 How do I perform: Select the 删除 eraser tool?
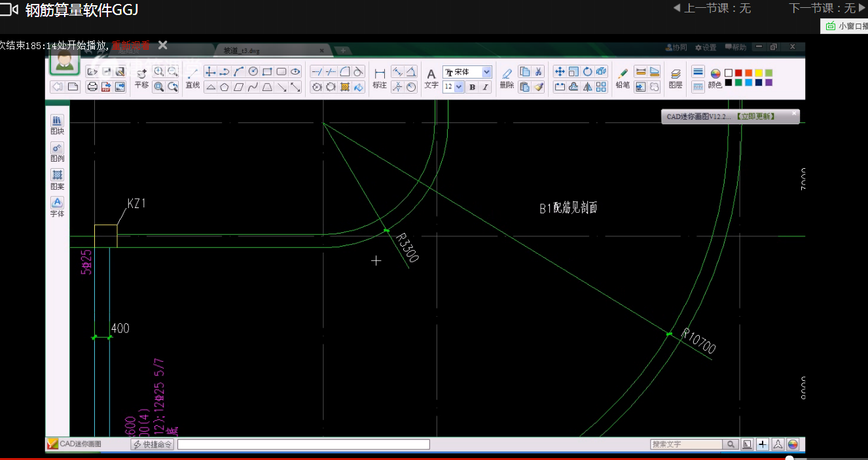[x=507, y=77]
